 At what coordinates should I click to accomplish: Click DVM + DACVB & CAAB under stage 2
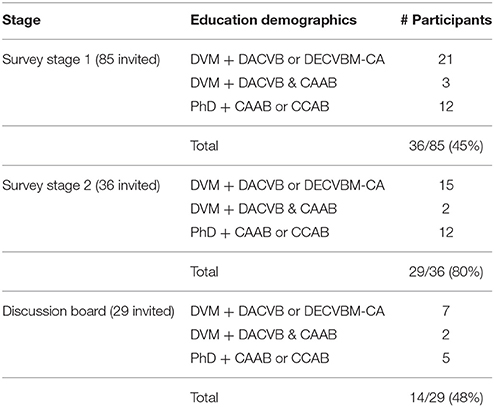point(264,209)
